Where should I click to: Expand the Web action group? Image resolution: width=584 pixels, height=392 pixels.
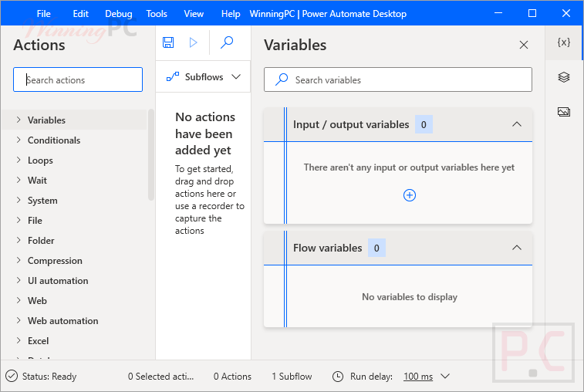tap(19, 300)
